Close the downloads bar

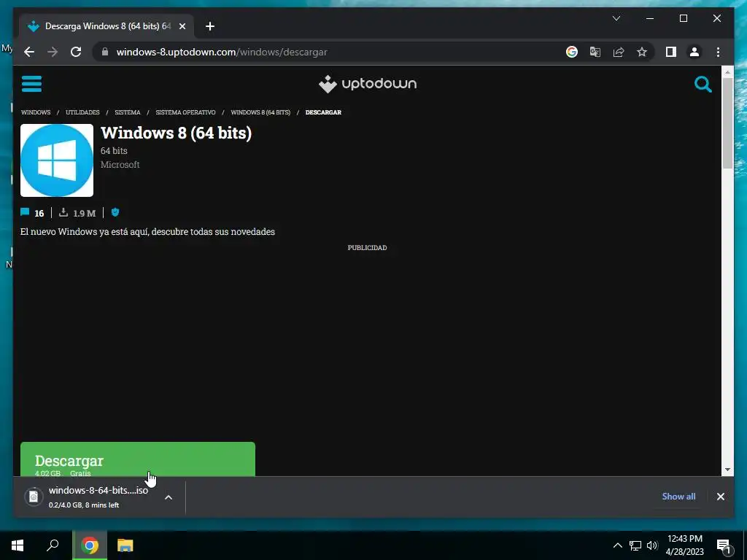click(x=720, y=497)
